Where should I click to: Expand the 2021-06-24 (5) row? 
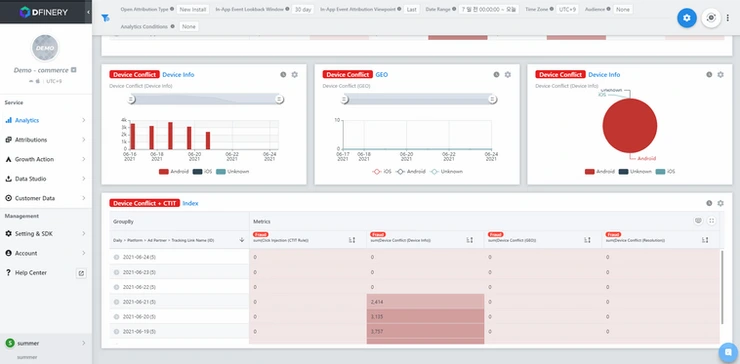tap(116, 257)
